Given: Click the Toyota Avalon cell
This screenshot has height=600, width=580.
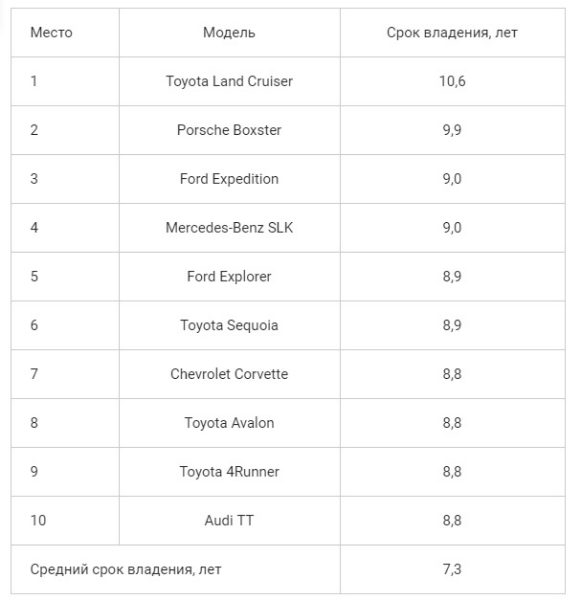Looking at the screenshot, I should (229, 423).
